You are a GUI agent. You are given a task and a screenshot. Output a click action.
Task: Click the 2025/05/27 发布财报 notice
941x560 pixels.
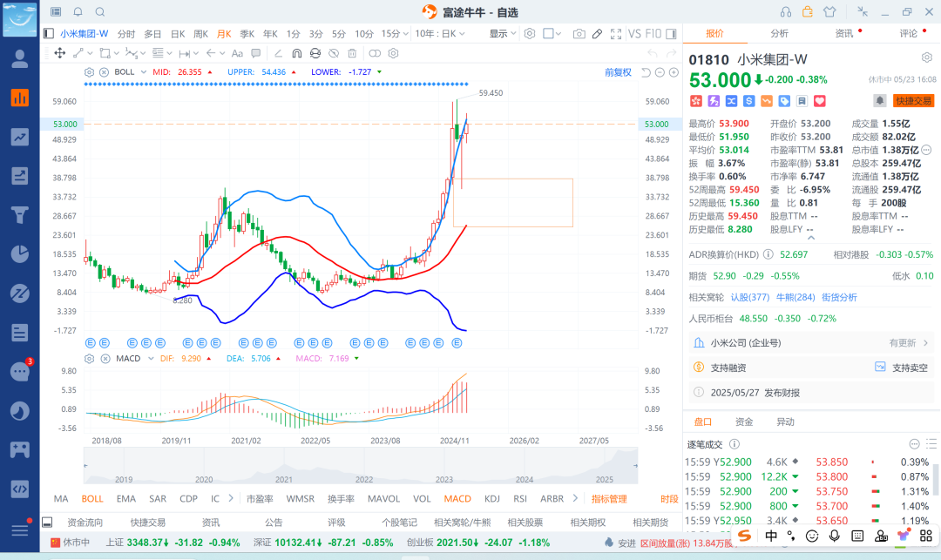pos(811,393)
